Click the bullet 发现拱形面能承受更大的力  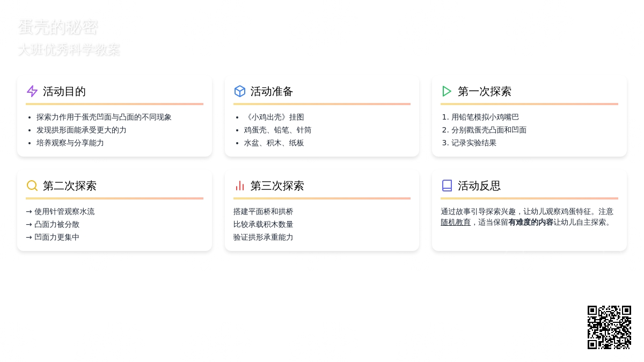tap(82, 130)
